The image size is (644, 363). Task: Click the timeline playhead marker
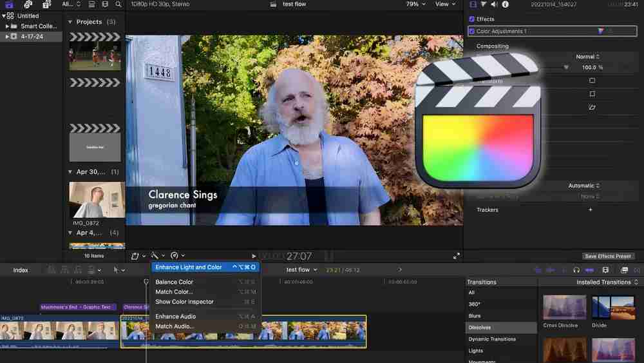pos(146,282)
